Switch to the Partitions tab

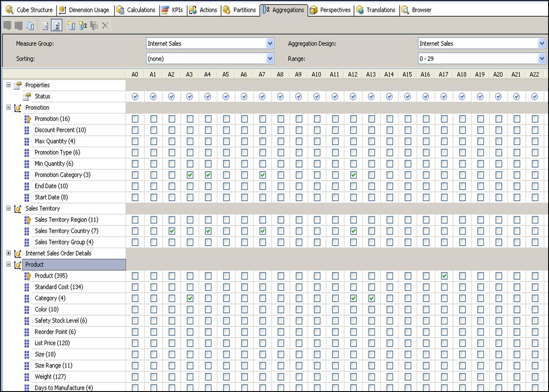click(x=239, y=10)
